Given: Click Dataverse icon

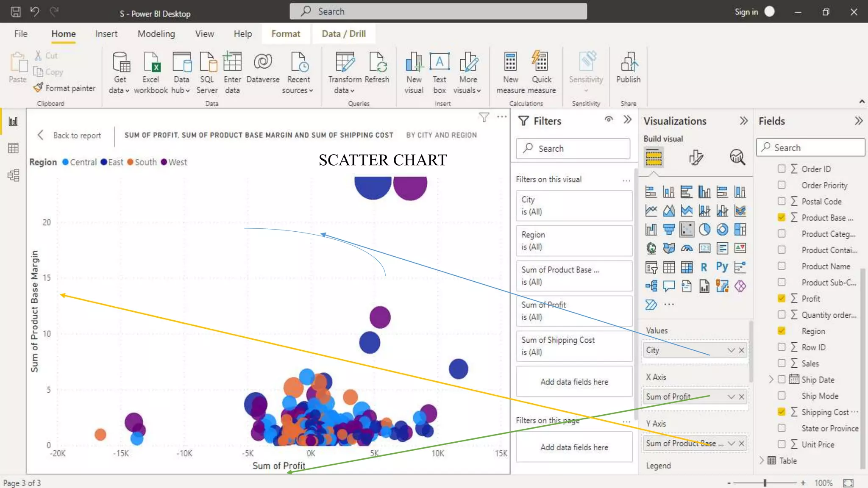Looking at the screenshot, I should pyautogui.click(x=263, y=62).
